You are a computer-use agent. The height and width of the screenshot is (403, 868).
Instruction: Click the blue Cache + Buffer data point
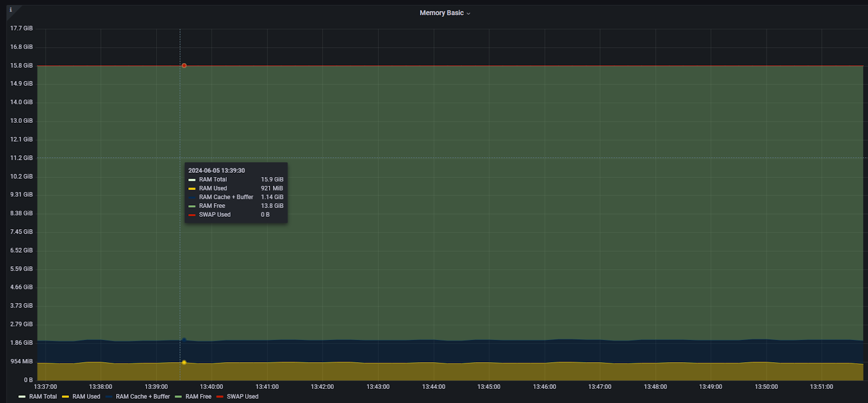click(184, 340)
